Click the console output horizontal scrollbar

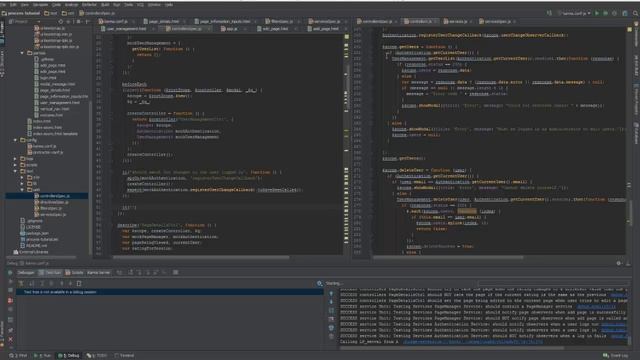[452, 348]
